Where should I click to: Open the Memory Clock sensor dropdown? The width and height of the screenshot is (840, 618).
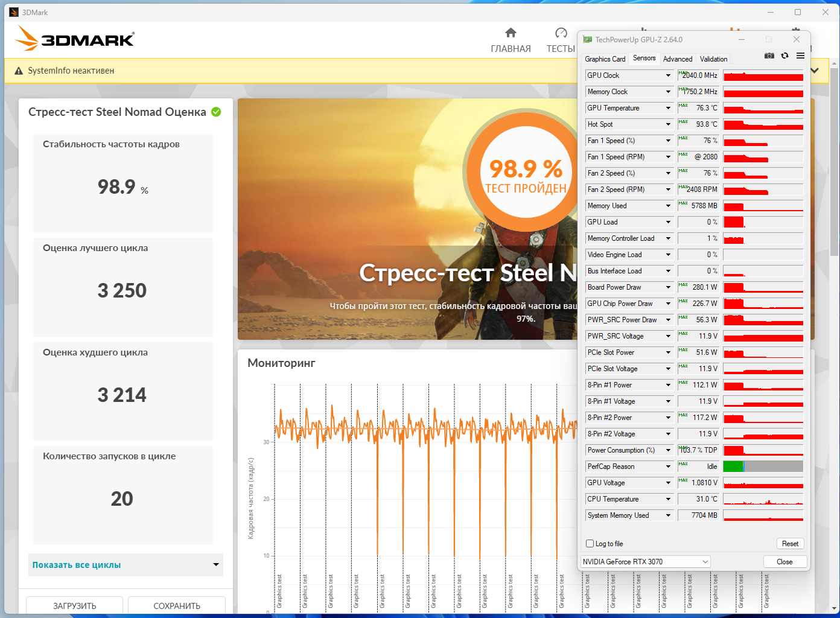[x=669, y=92]
